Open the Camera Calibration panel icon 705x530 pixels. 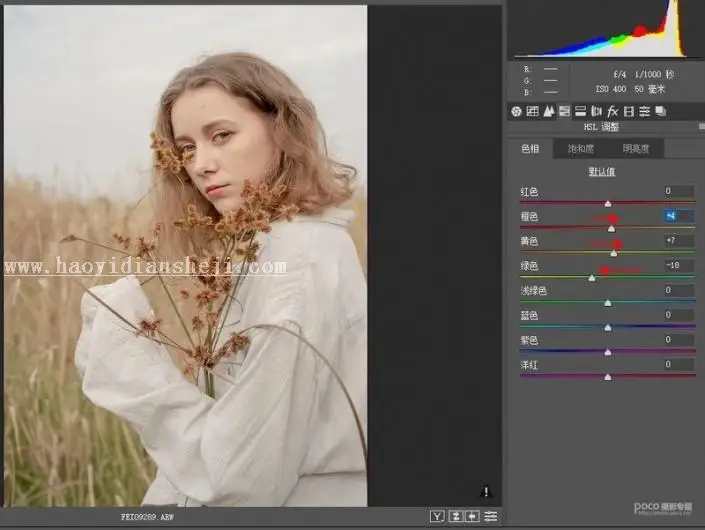tap(629, 111)
